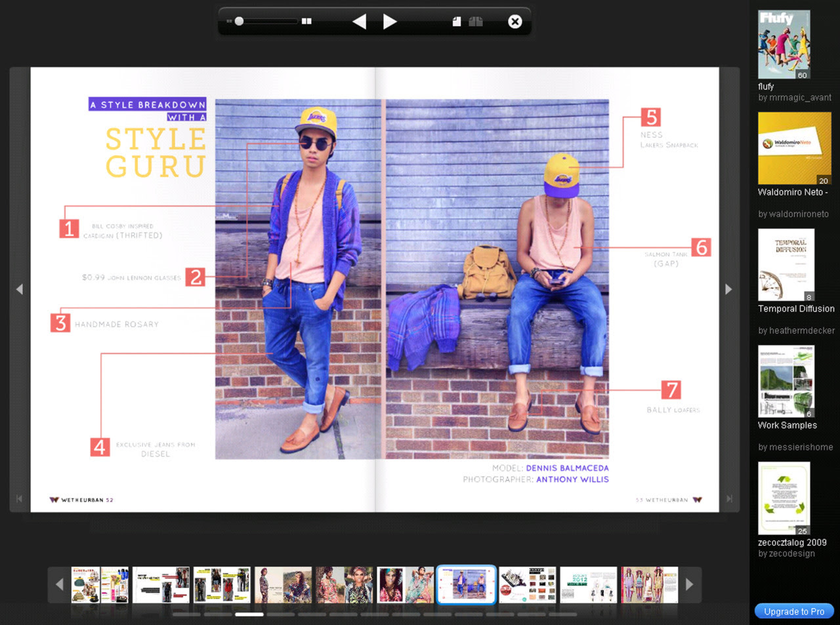
Task: Go to next page using toolbar arrow
Action: (390, 22)
